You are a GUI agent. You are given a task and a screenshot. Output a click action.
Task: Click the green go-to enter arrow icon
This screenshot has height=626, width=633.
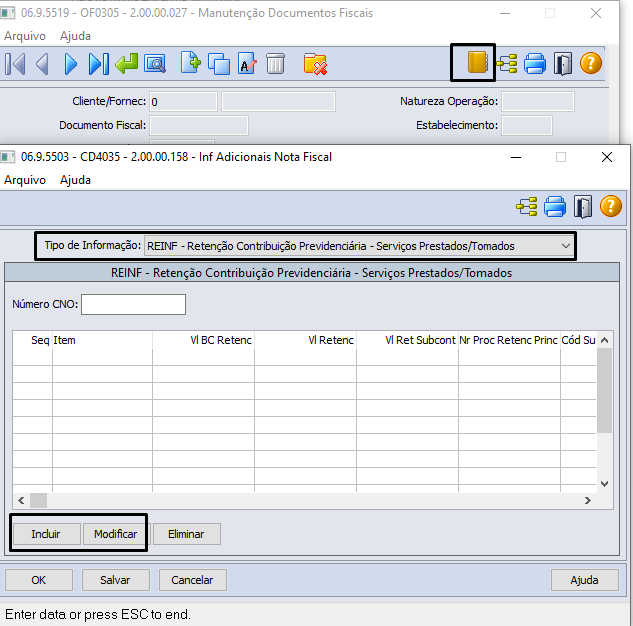(x=126, y=64)
